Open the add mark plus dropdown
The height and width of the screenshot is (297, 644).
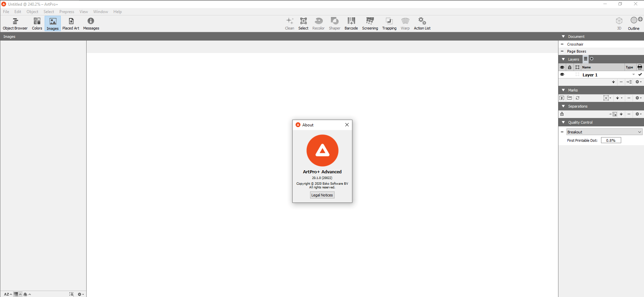[619, 98]
